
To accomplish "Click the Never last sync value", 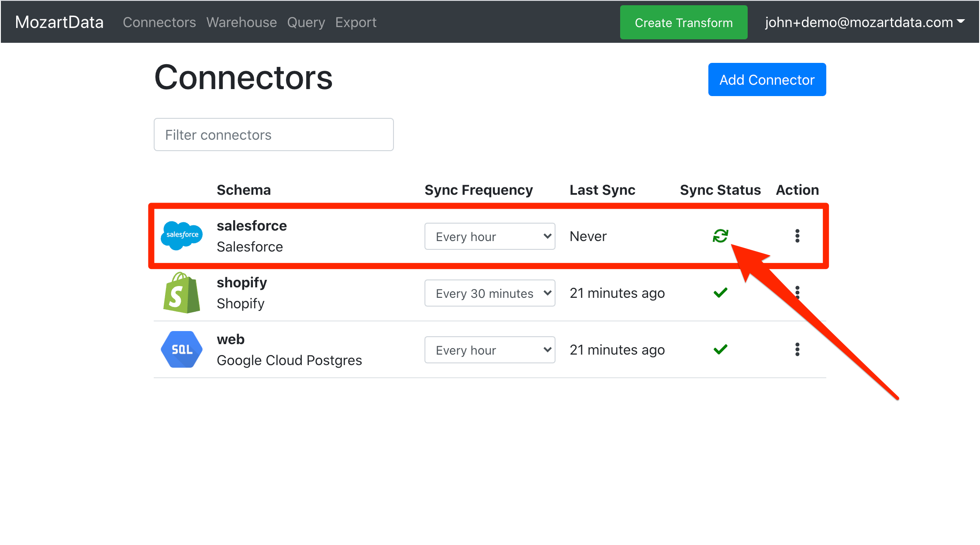I will 588,236.
